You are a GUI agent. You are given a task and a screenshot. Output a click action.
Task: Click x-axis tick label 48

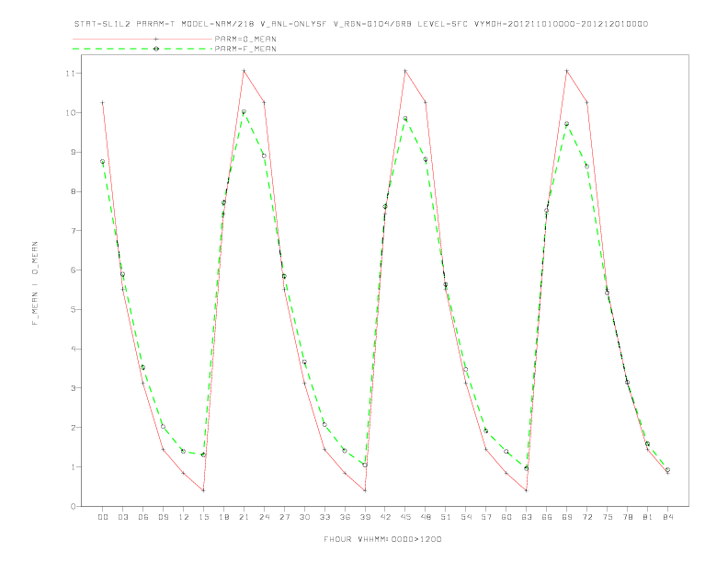pyautogui.click(x=426, y=517)
